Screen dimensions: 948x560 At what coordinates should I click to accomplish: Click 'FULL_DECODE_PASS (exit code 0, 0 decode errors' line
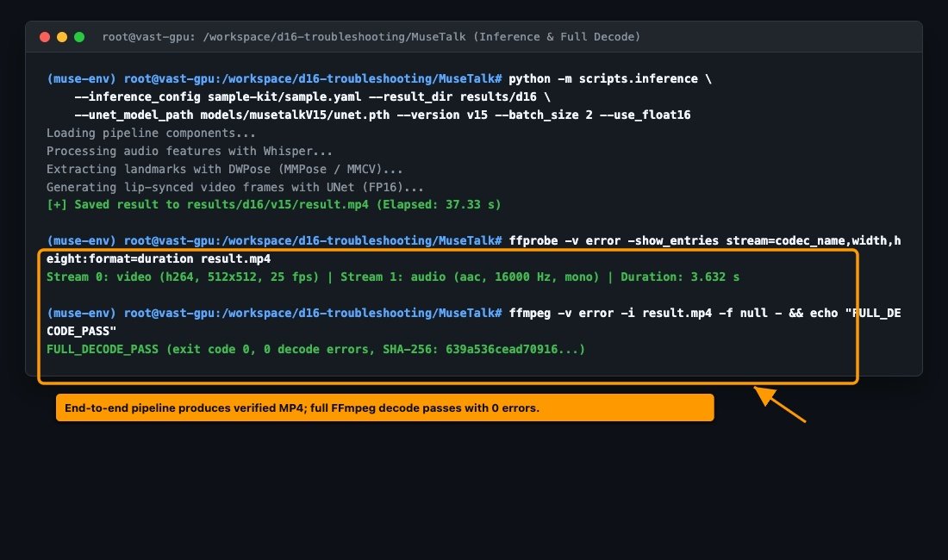315,349
